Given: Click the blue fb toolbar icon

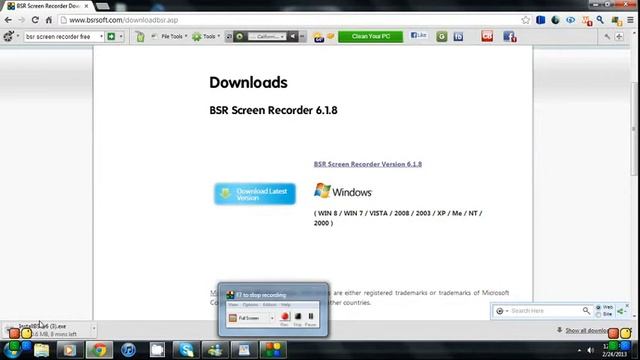Looking at the screenshot, I should click(458, 37).
